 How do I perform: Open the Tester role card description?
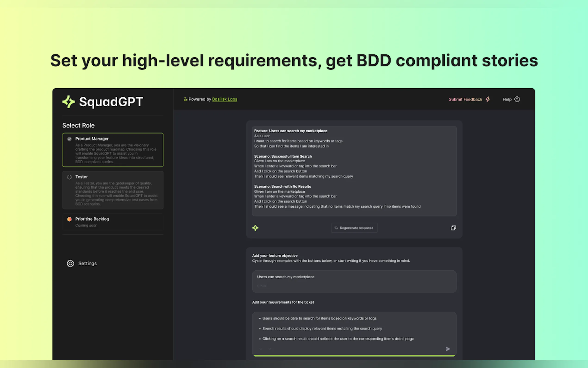116,194
